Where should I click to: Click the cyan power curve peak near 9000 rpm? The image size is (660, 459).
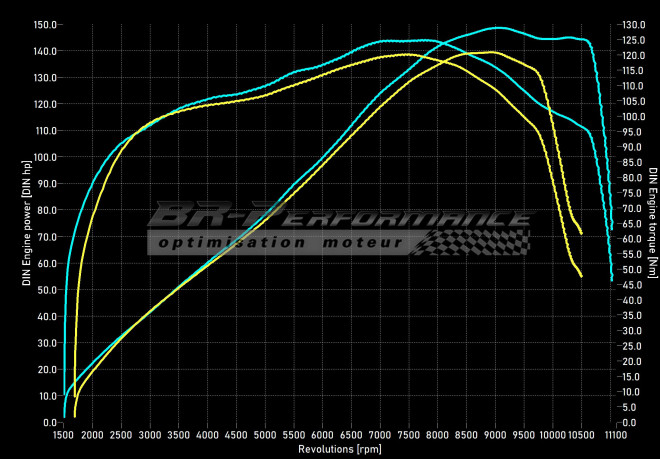click(x=497, y=28)
